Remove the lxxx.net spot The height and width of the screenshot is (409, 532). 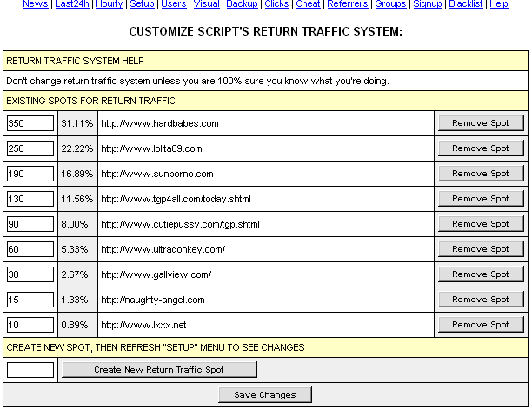pyautogui.click(x=481, y=324)
